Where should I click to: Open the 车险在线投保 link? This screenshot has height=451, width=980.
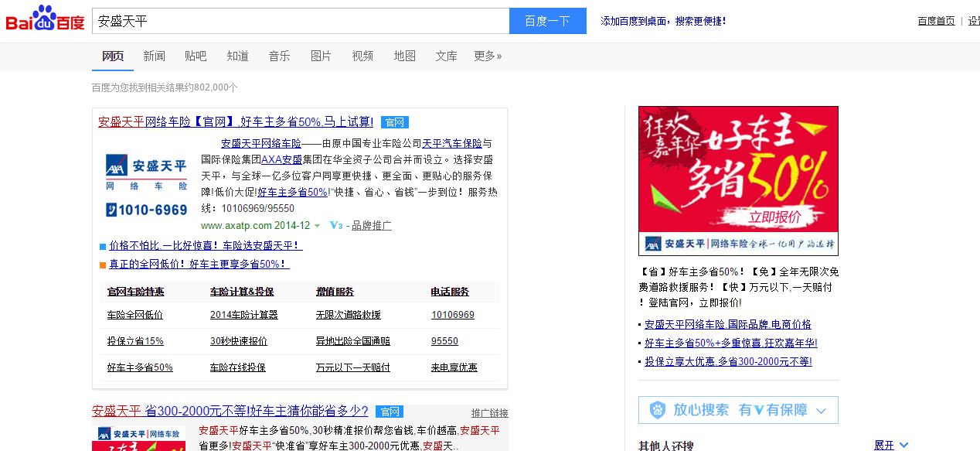(x=238, y=367)
